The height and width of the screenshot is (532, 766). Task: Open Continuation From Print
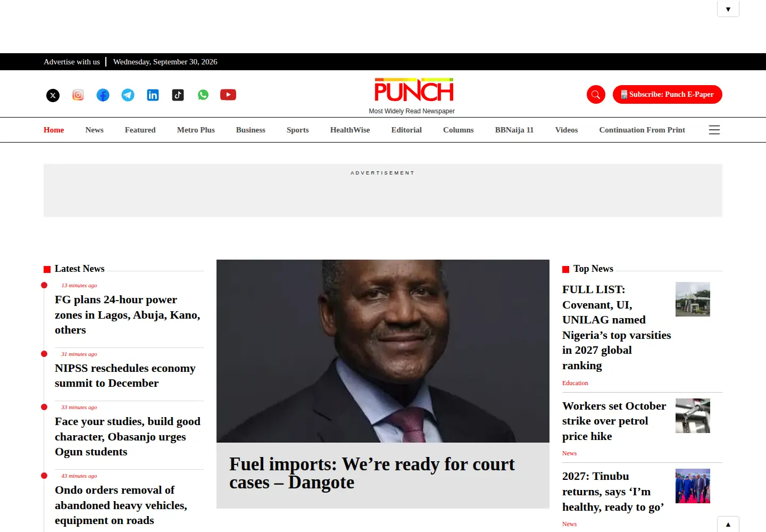642,130
